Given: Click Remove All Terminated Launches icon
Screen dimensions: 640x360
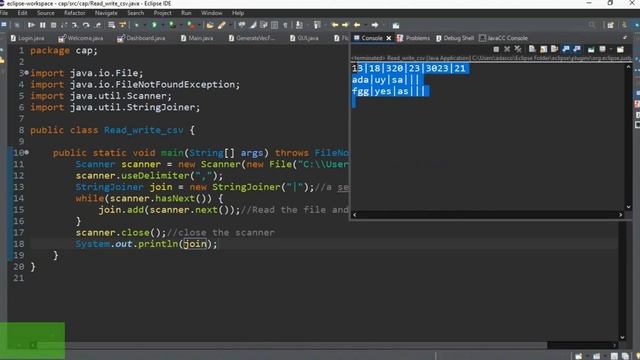Looking at the screenshot, I should pos(518,49).
